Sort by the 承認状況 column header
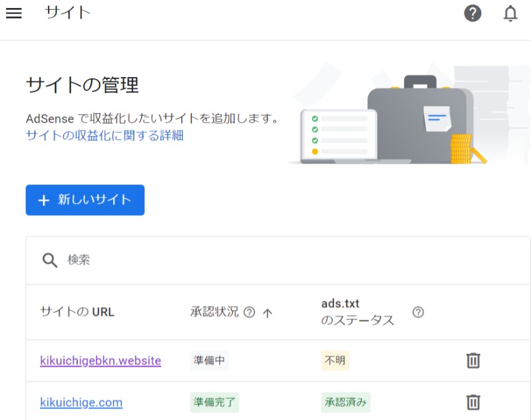Screen dimensions: 531x420 point(214,312)
